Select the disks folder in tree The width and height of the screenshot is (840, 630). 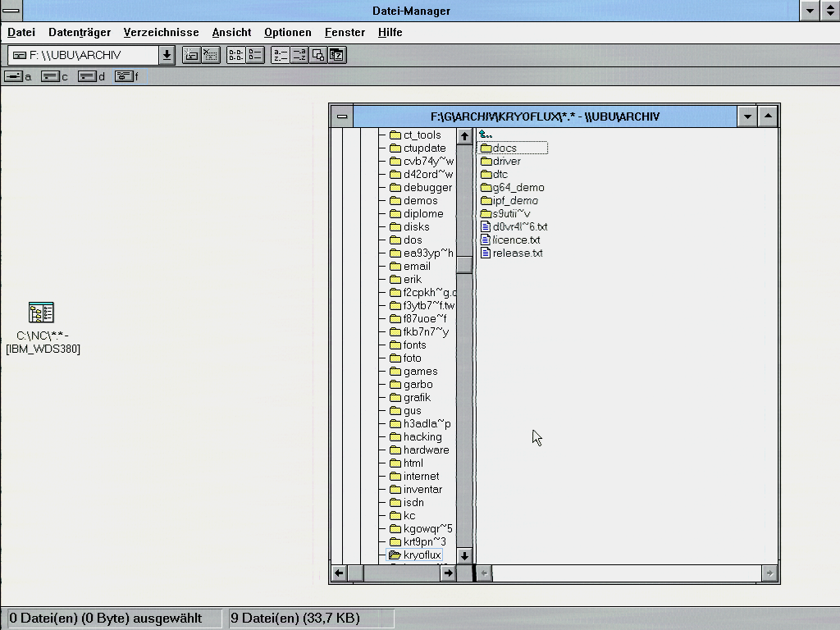click(x=409, y=226)
